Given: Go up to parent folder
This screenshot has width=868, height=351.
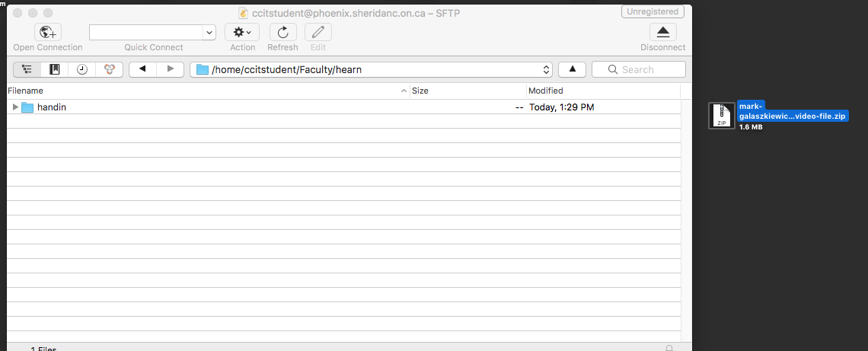Looking at the screenshot, I should pos(573,69).
